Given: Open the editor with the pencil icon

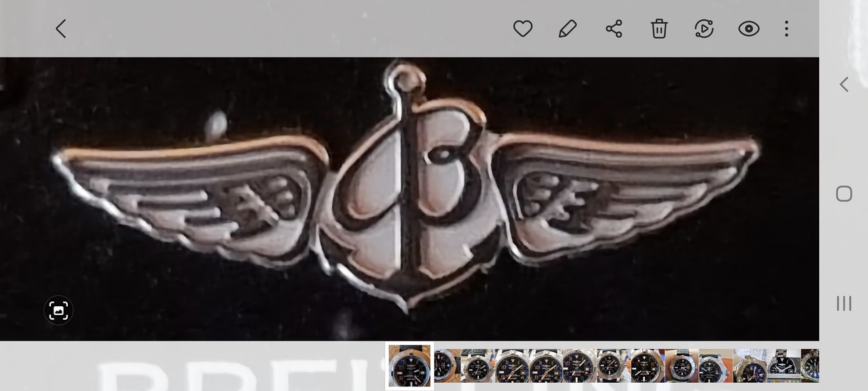Looking at the screenshot, I should (568, 29).
